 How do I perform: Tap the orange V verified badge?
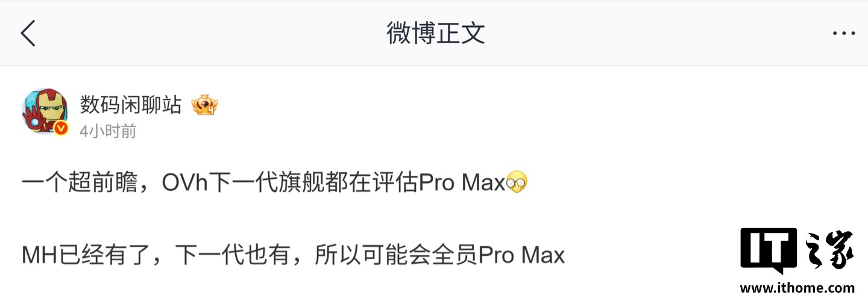[x=61, y=128]
